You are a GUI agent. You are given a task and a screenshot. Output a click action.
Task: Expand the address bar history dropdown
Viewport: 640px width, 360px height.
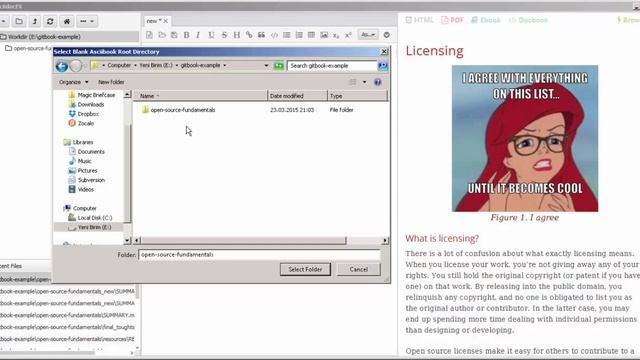coord(266,66)
